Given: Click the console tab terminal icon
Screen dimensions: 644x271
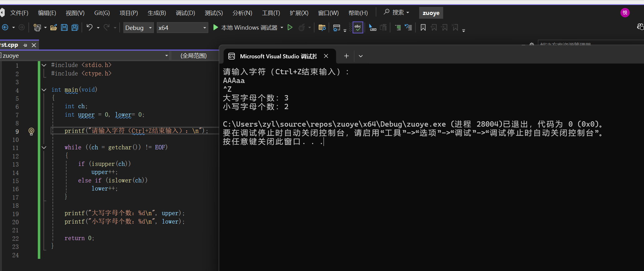Looking at the screenshot, I should click(x=232, y=56).
